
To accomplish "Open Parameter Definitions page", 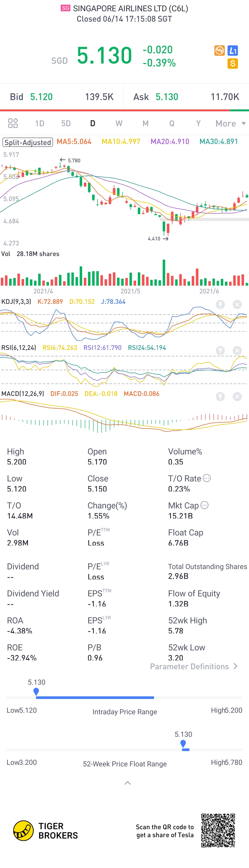I will pyautogui.click(x=194, y=666).
